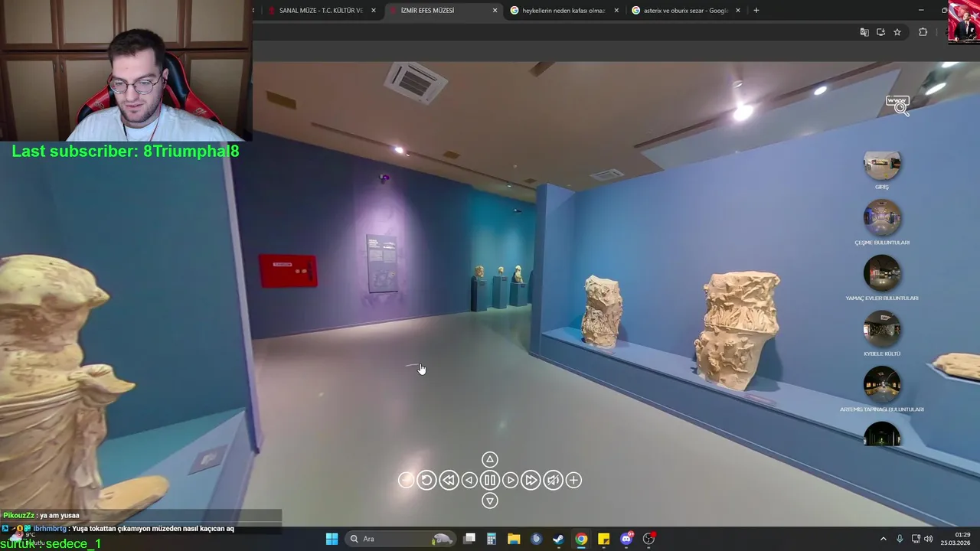Bookmark this page with the star icon
980x551 pixels.
tap(897, 32)
